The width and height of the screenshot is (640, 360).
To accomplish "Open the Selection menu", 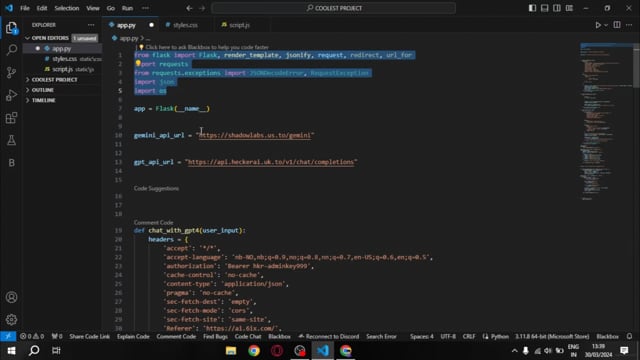I will click(67, 8).
